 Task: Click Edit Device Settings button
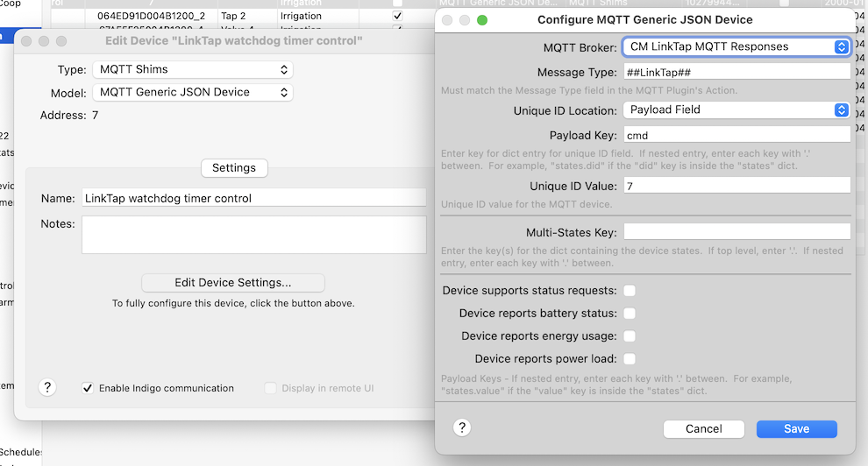(233, 282)
